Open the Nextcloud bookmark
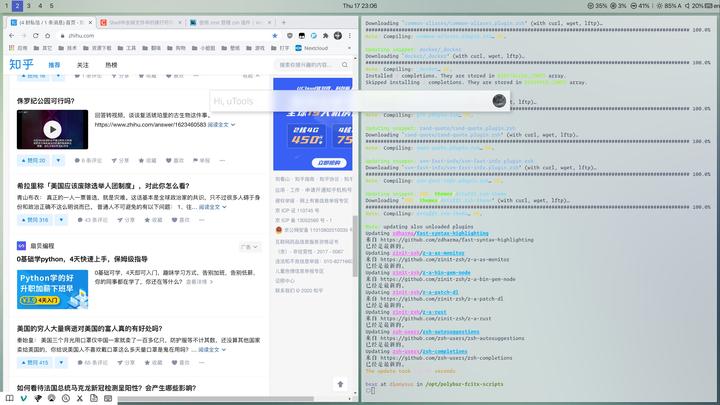Screen dimensions: 720x405 point(311,48)
